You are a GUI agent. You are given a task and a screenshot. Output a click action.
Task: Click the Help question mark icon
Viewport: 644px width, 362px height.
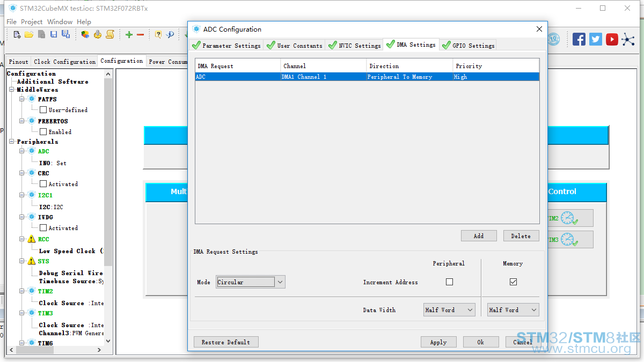(158, 34)
